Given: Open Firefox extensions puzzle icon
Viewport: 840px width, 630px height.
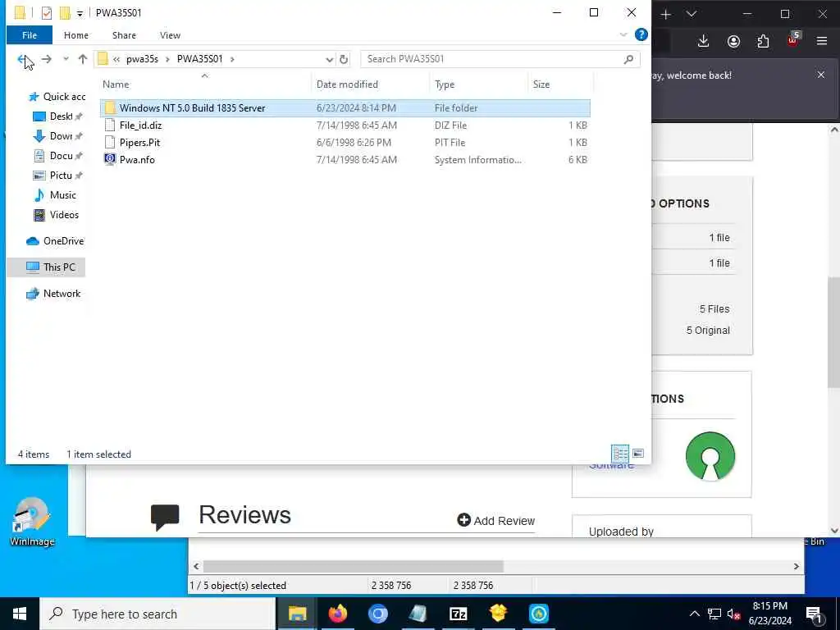Looking at the screenshot, I should (x=763, y=41).
